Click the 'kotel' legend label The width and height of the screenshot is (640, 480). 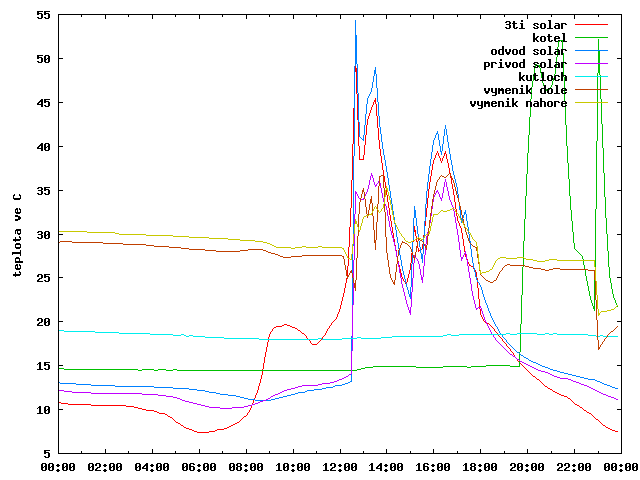(x=549, y=38)
